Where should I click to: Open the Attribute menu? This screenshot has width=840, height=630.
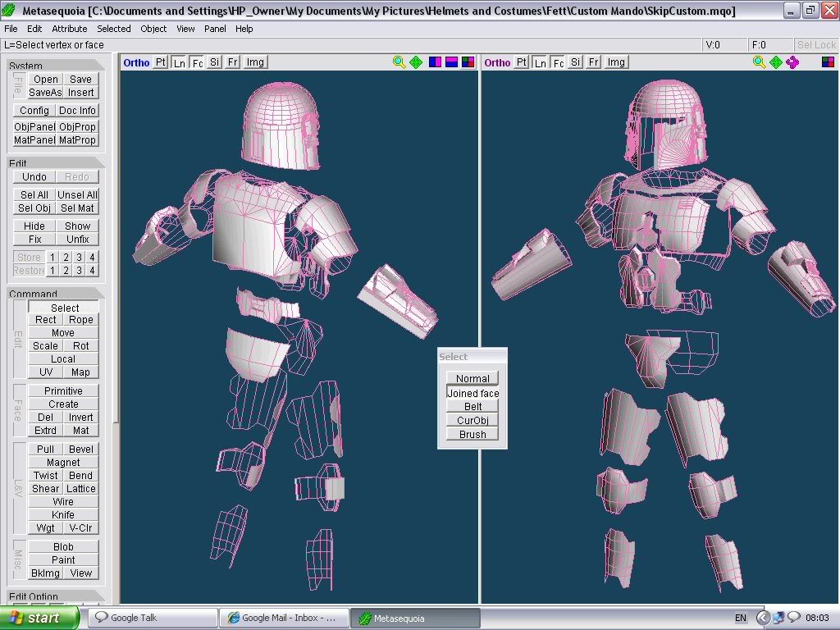pos(70,29)
